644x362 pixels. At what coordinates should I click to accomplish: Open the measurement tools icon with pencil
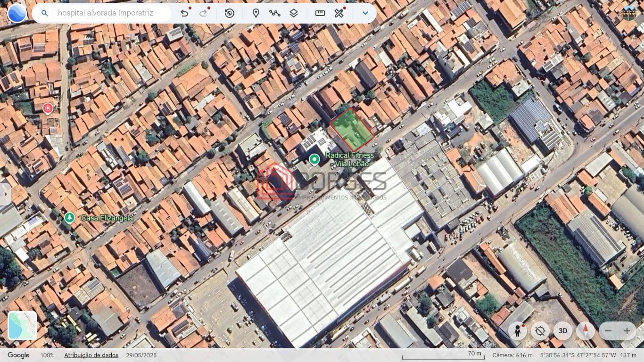pyautogui.click(x=339, y=13)
